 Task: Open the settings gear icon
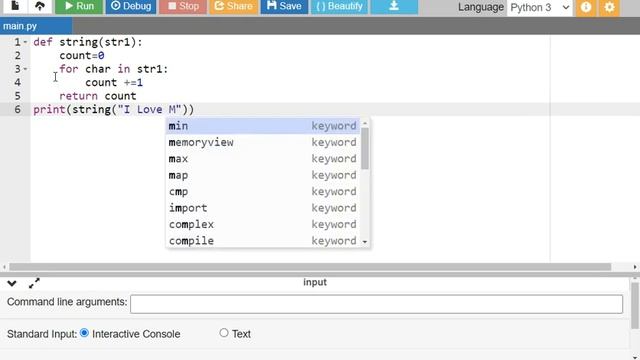click(609, 7)
